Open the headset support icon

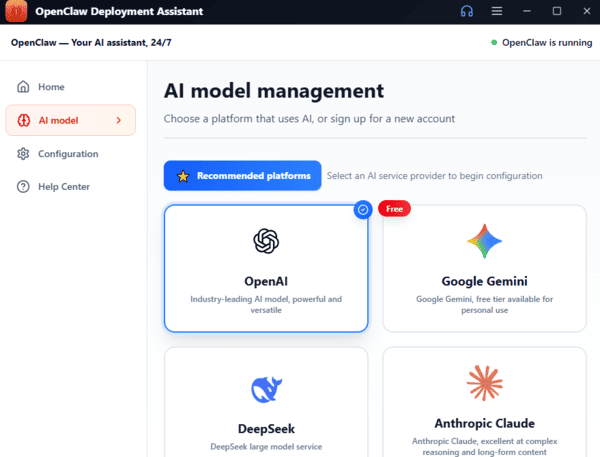click(466, 11)
